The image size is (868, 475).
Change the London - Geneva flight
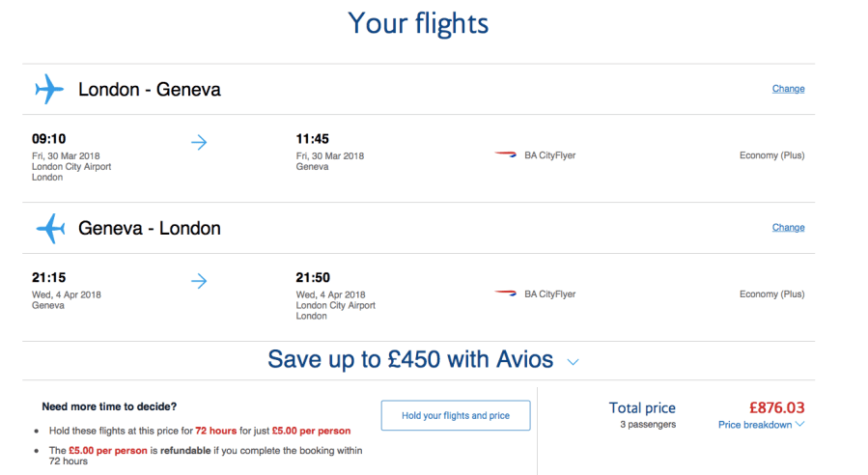[788, 89]
